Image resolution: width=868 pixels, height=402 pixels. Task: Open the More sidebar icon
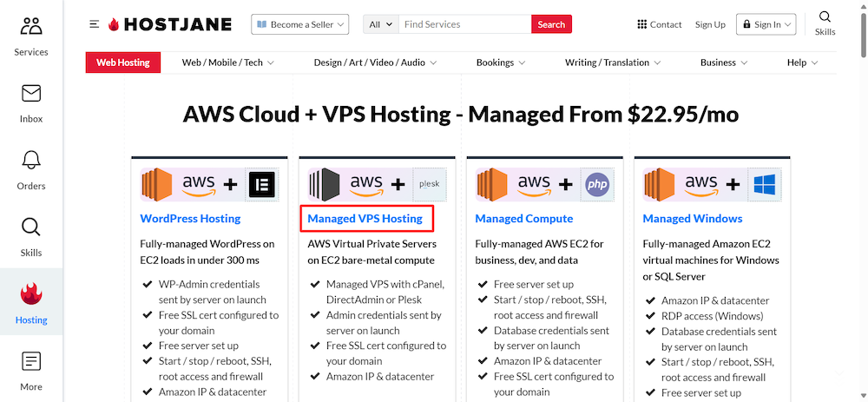(x=31, y=361)
